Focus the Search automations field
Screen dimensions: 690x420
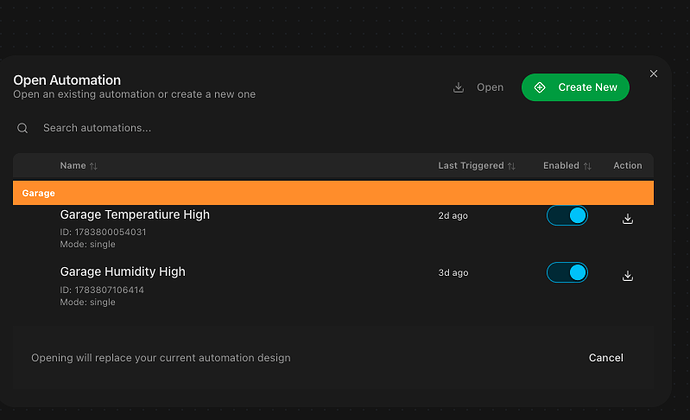333,128
